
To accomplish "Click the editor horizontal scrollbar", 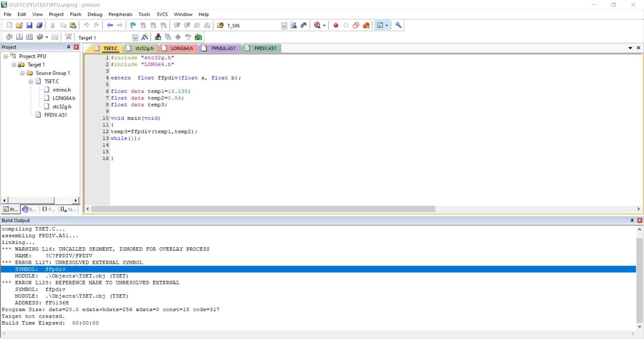I will pyautogui.click(x=263, y=209).
